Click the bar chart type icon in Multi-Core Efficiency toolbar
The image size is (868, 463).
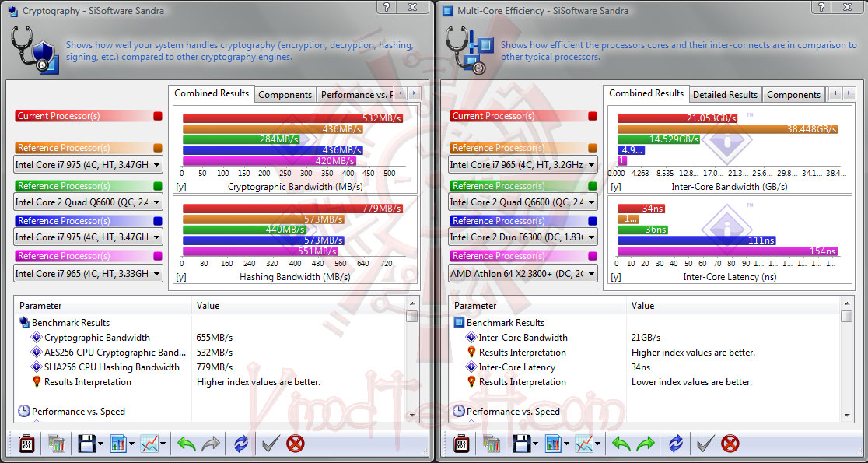pos(554,444)
